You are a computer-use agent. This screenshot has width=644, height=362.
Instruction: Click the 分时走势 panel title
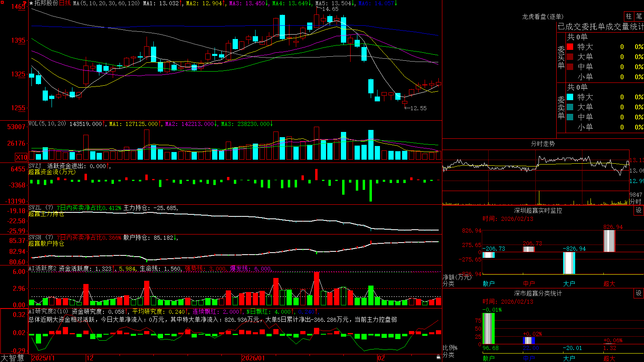tap(543, 144)
